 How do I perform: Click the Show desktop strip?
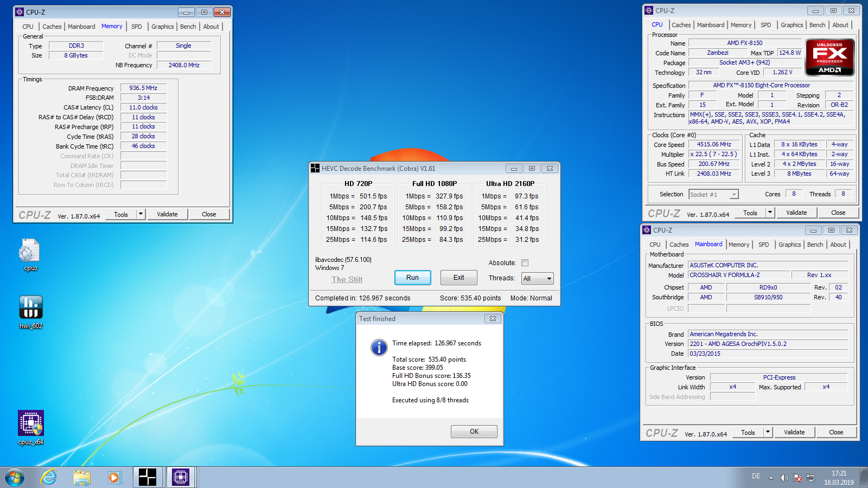[864, 478]
